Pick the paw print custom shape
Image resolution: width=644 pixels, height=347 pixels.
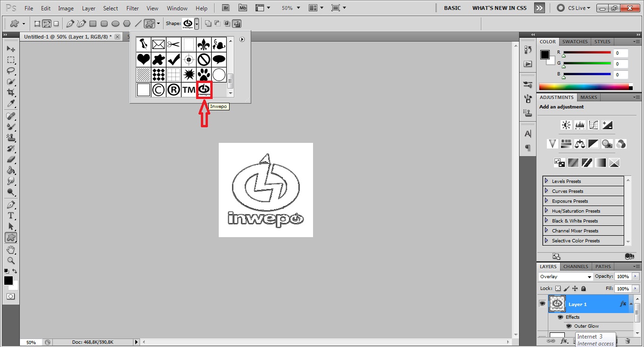coord(204,74)
